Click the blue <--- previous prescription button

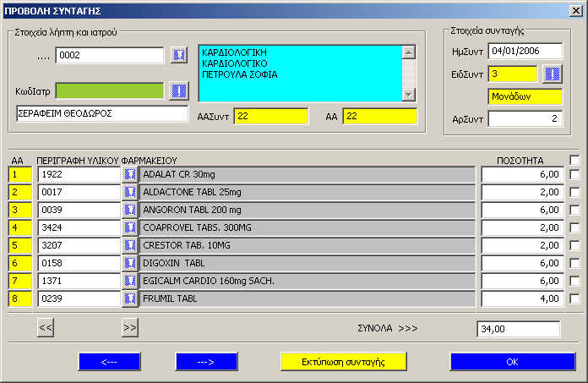pos(109,362)
